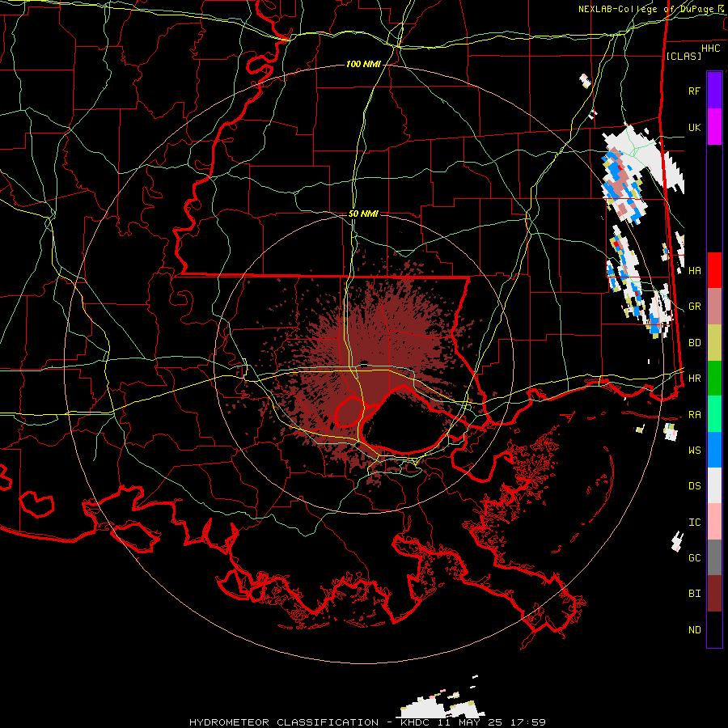The width and height of the screenshot is (728, 728).
Task: Select the WS blue legend swatch
Action: pos(714,450)
